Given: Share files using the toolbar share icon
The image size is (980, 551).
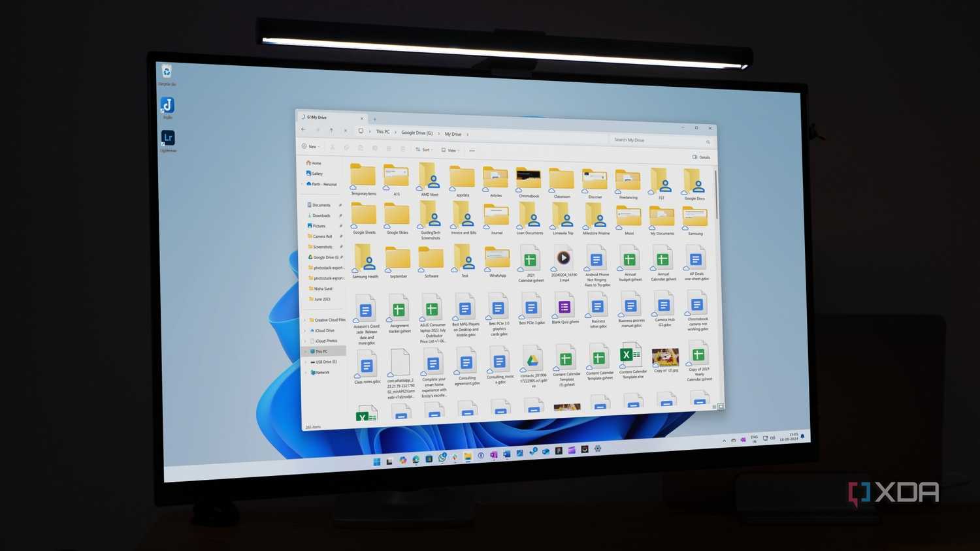Looking at the screenshot, I should [x=389, y=148].
